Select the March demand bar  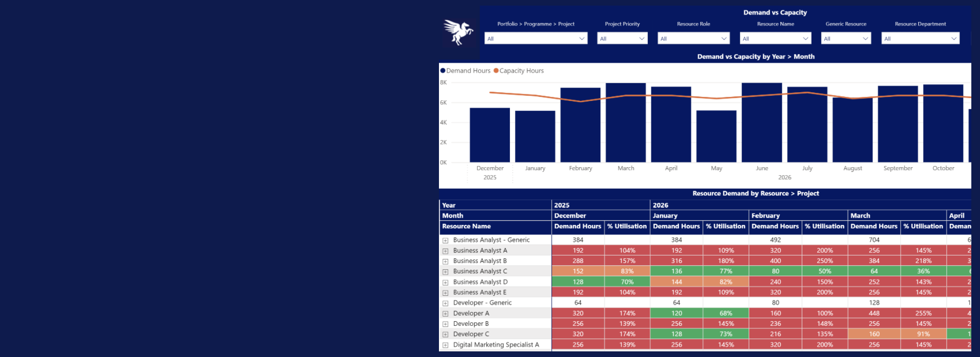point(626,123)
